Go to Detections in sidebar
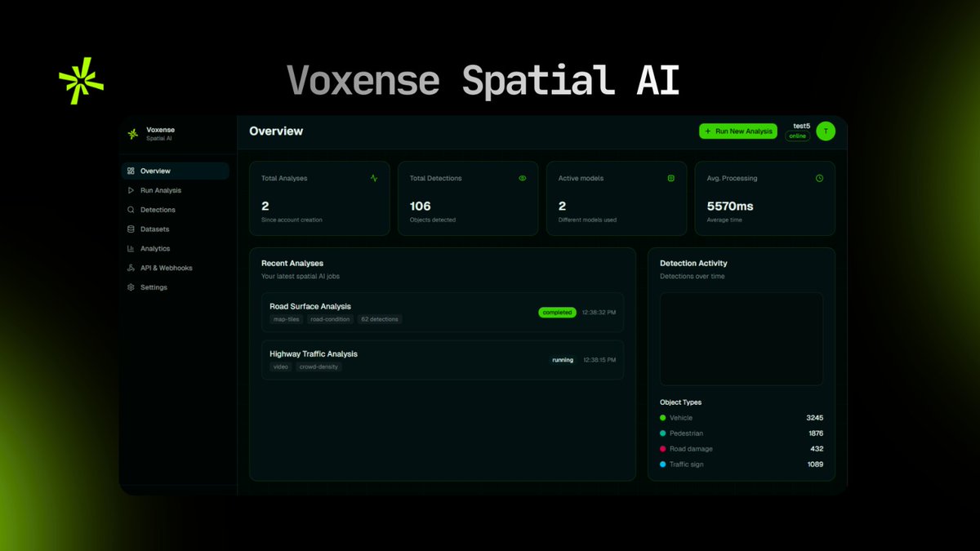This screenshot has width=980, height=551. click(x=176, y=210)
